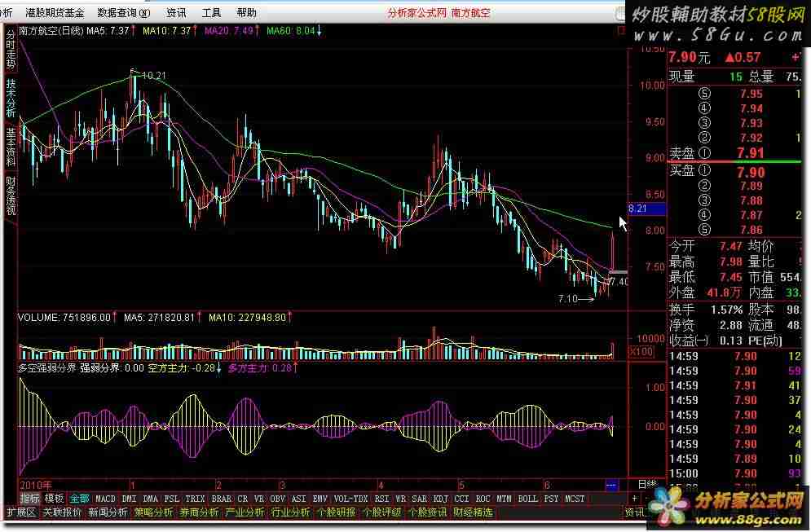Viewport: 811px width, 532px height.
Task: Choose the RSI indicator
Action: click(381, 499)
